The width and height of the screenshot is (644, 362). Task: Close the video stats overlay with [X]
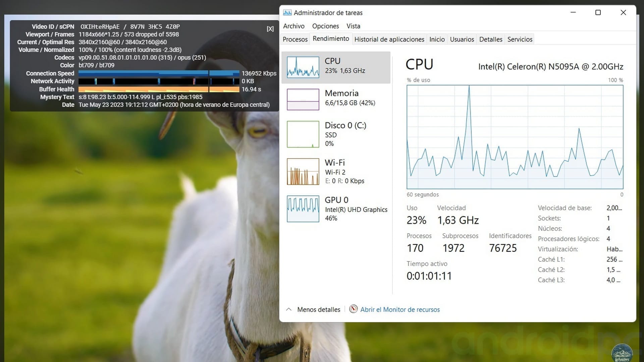[270, 29]
